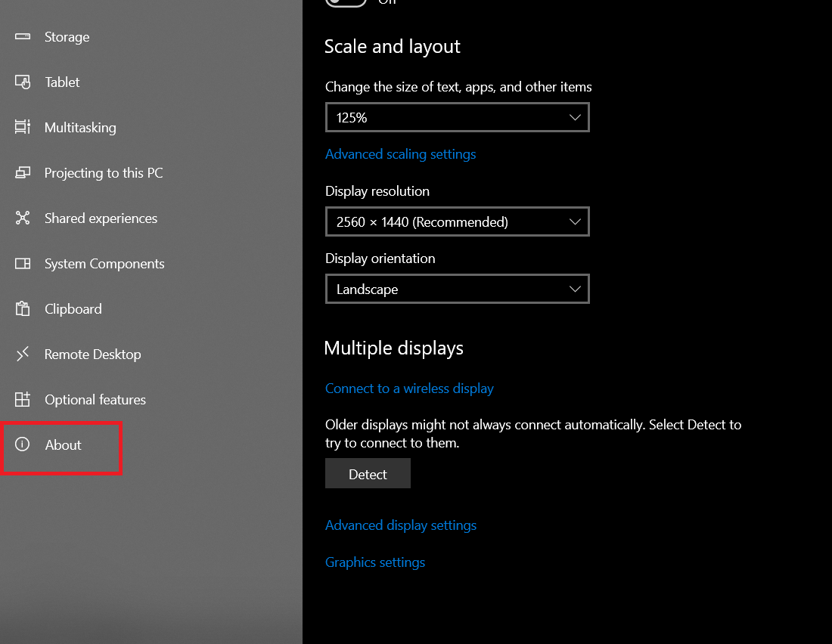Open the Shared experiences icon
This screenshot has height=644, width=832.
click(23, 218)
